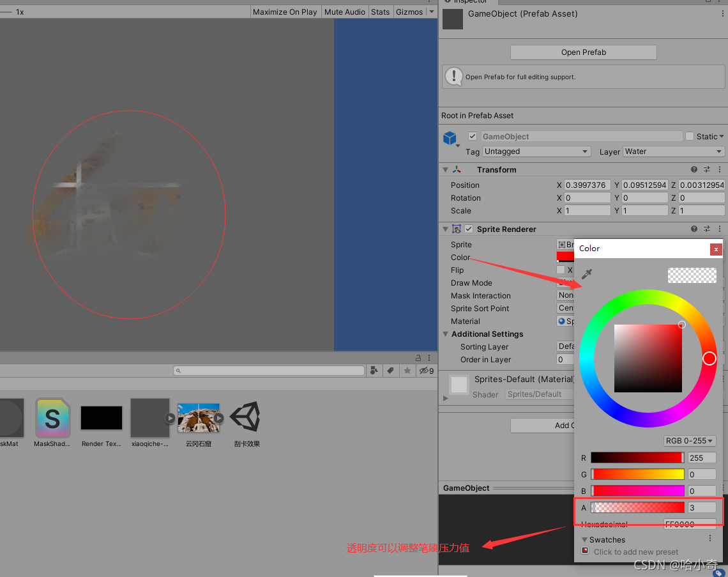Open the RGB 0-255 mode dropdown
Viewport: 728px width, 577px height.
[x=689, y=440]
